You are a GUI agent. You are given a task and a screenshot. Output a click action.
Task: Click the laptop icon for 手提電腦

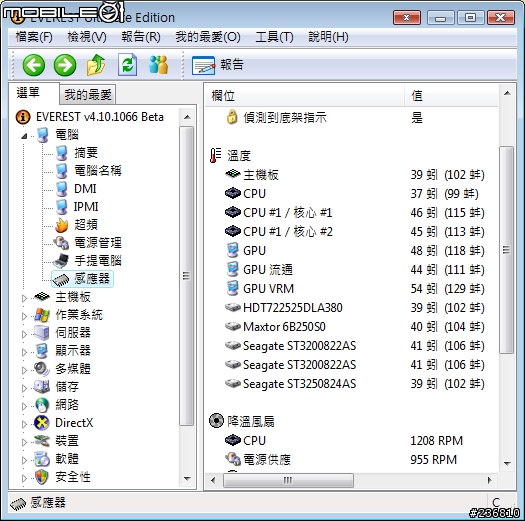(62, 261)
